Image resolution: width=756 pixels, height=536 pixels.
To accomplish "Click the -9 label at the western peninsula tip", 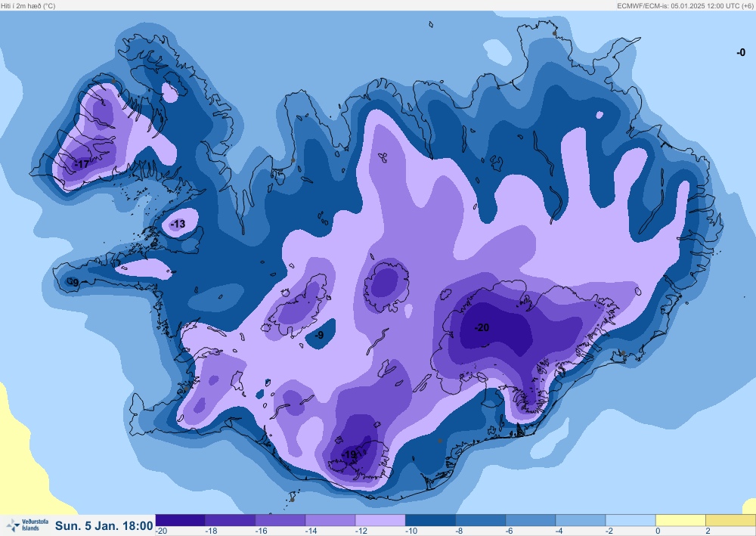I will point(74,283).
